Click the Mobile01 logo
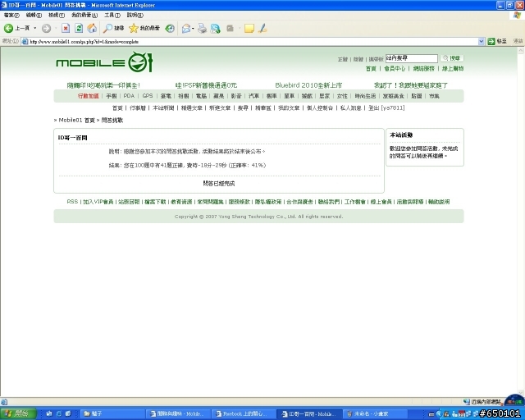The height and width of the screenshot is (420, 525). [104, 62]
